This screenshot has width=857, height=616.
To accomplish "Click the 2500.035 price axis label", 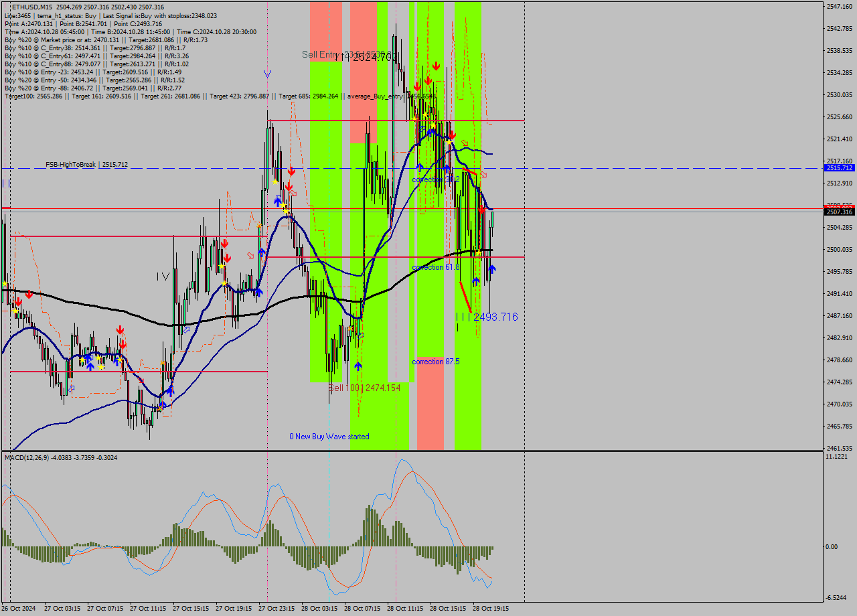I will 840,249.
